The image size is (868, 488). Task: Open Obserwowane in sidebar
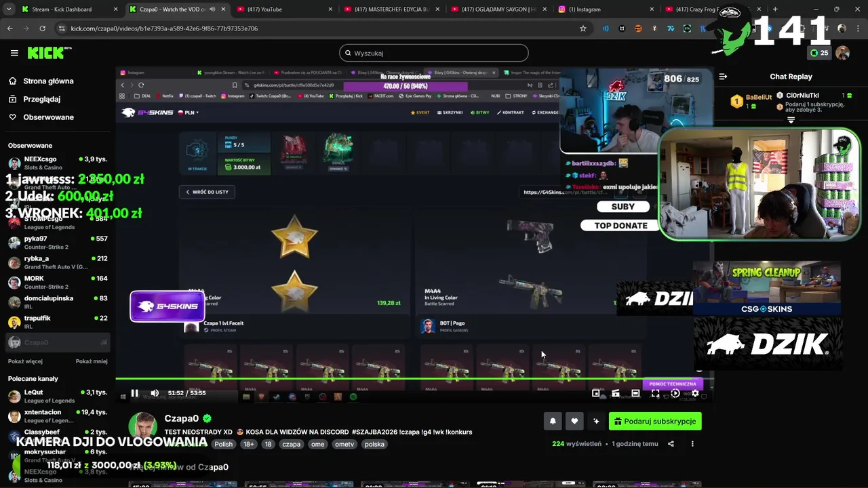(48, 117)
